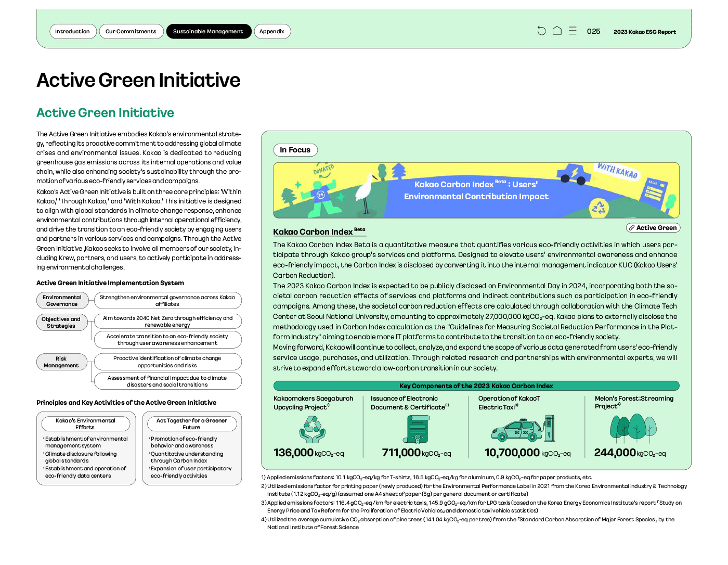The image size is (728, 565).
Task: Click Expansion of user participatory eco-friendly activities bullet
Action: (x=190, y=472)
